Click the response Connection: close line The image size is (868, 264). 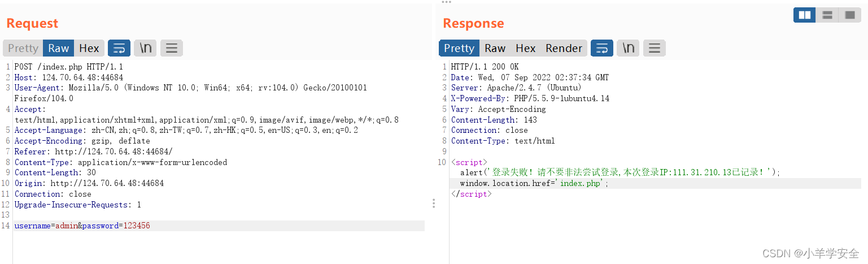point(490,130)
